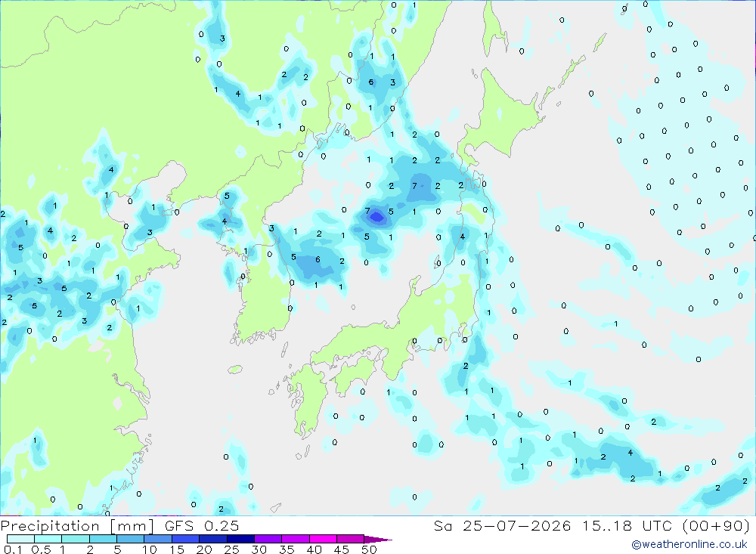Click the 30–35 mm violet legend swatch
Screen dimensions: 756x554
click(x=268, y=539)
